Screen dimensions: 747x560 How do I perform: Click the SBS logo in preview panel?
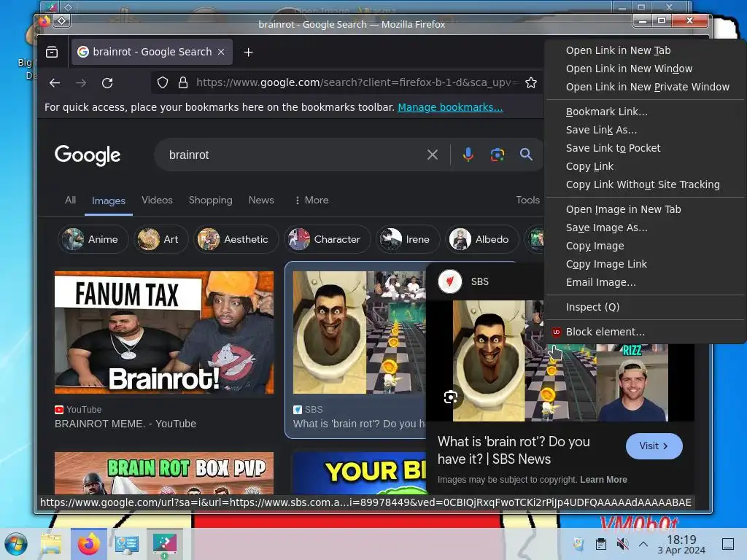tap(449, 281)
